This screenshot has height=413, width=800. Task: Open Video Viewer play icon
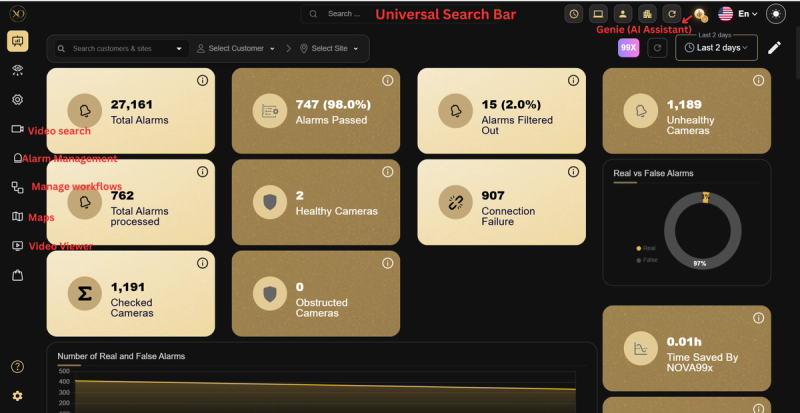17,246
